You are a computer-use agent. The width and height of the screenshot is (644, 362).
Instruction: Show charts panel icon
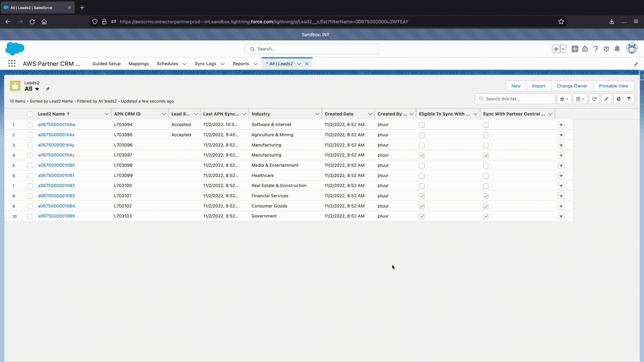619,99
